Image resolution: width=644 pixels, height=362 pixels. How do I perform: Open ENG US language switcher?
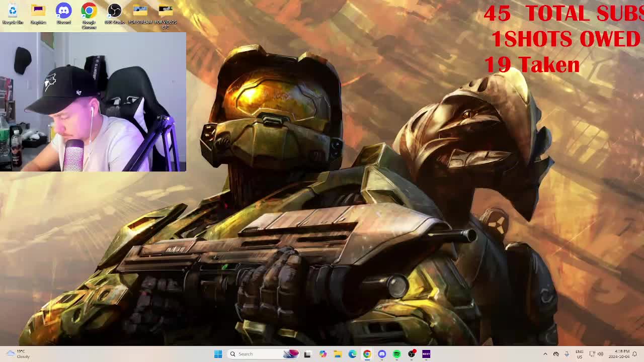[x=579, y=354]
